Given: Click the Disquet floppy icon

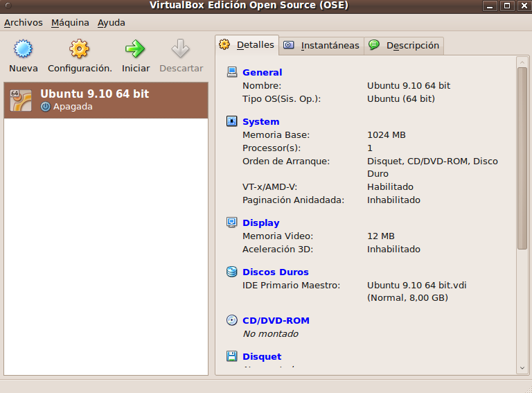Looking at the screenshot, I should tap(232, 356).
